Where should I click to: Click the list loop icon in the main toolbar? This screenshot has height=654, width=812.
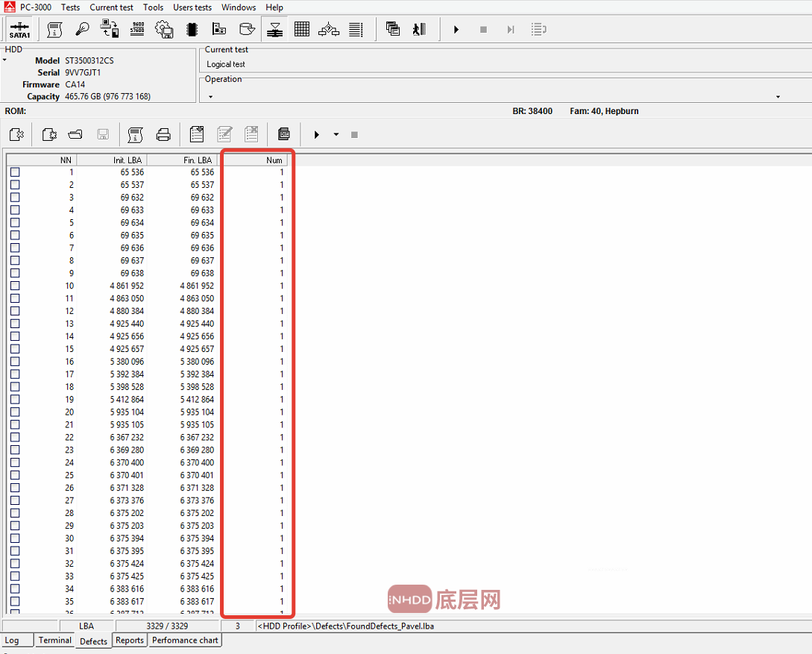(x=538, y=30)
